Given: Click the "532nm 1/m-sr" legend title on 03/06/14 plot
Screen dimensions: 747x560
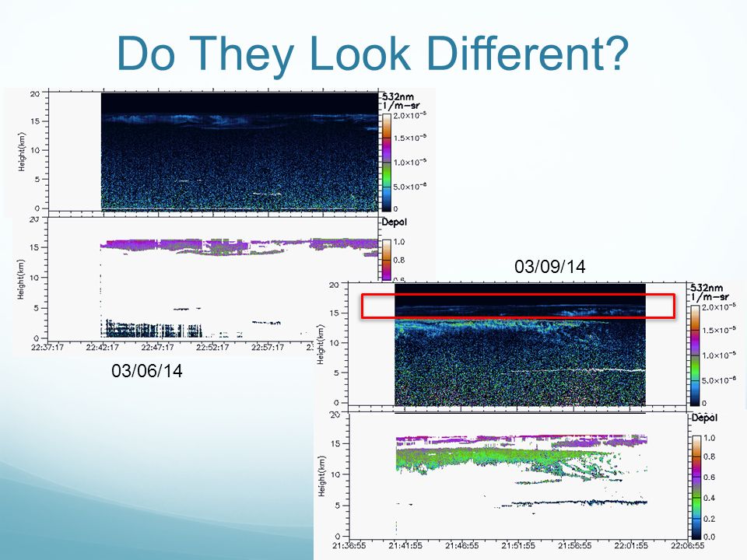Looking at the screenshot, I should click(x=401, y=101).
